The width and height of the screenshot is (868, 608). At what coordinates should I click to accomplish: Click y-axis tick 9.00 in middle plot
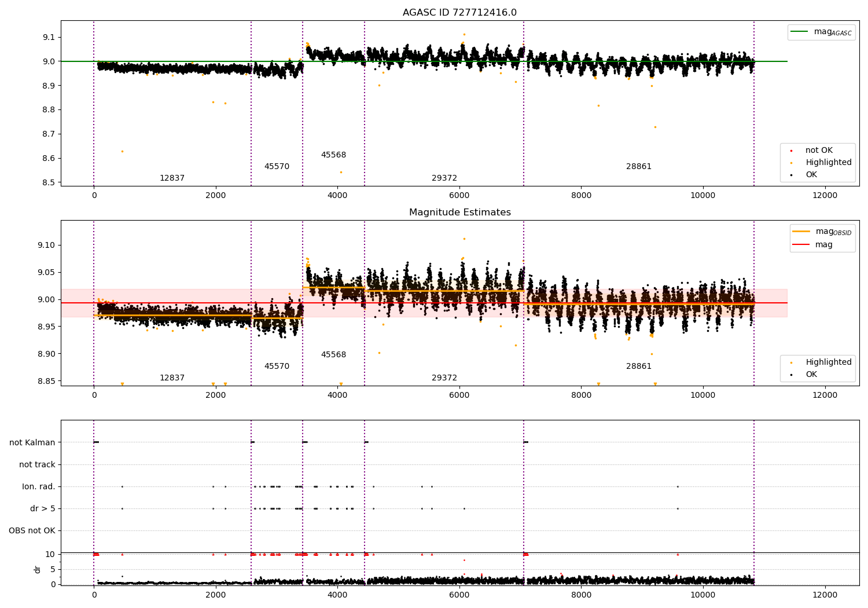[47, 300]
